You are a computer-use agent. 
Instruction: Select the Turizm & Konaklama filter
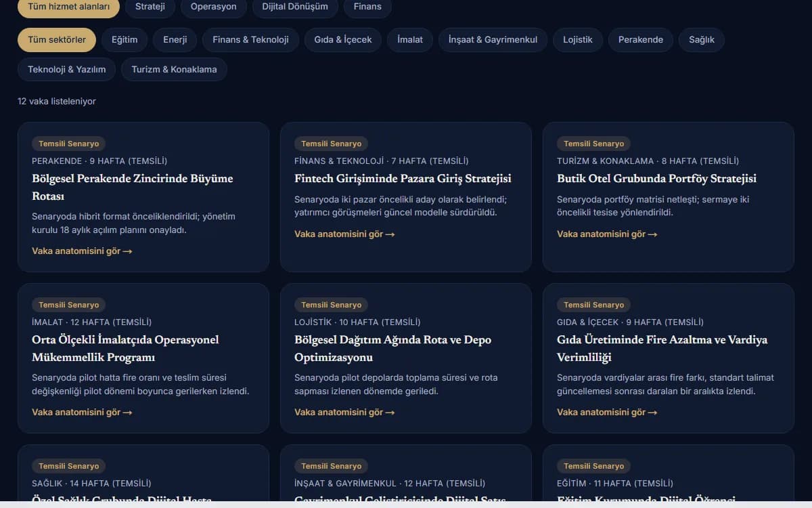pyautogui.click(x=175, y=69)
